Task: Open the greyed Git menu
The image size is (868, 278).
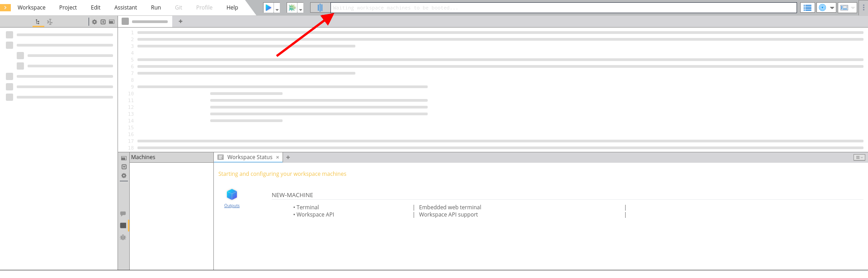Action: 179,8
